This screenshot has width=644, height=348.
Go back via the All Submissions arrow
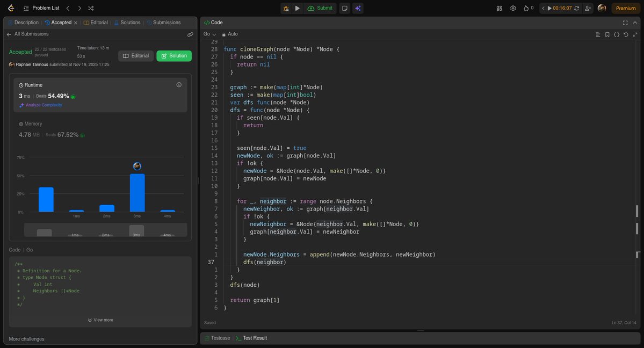tap(9, 34)
